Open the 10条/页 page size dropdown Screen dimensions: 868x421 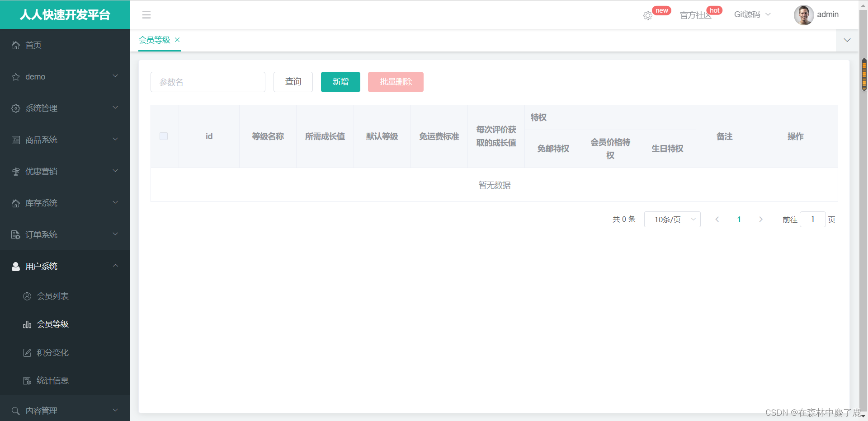tap(672, 219)
